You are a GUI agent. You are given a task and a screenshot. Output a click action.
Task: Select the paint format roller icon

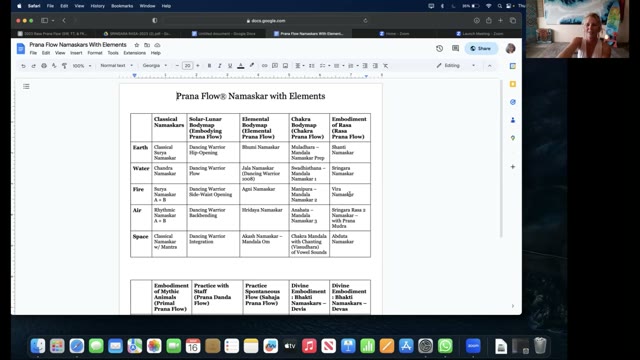[64, 66]
